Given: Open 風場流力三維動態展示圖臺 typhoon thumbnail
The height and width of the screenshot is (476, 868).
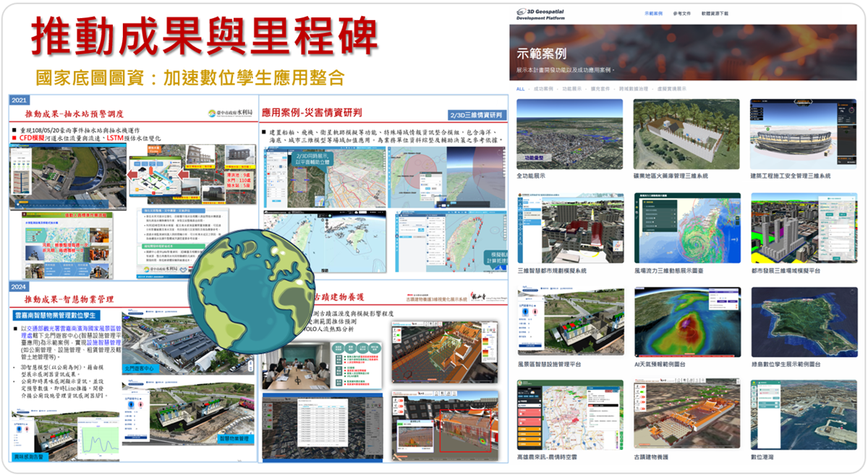Looking at the screenshot, I should coord(686,228).
